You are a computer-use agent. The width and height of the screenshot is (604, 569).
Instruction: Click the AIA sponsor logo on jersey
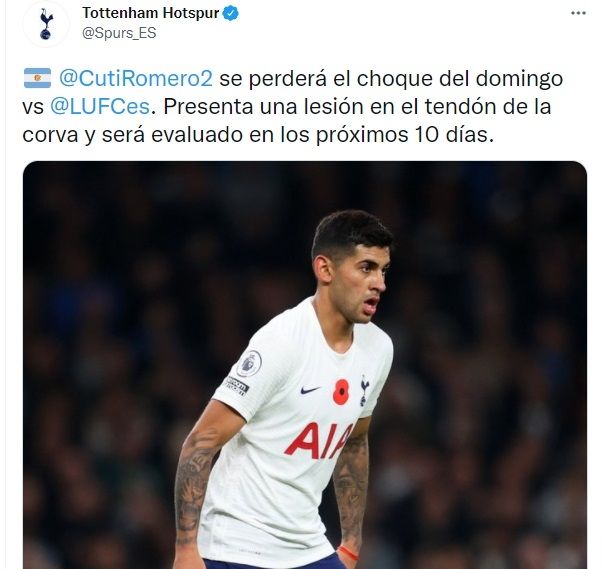click(x=320, y=441)
